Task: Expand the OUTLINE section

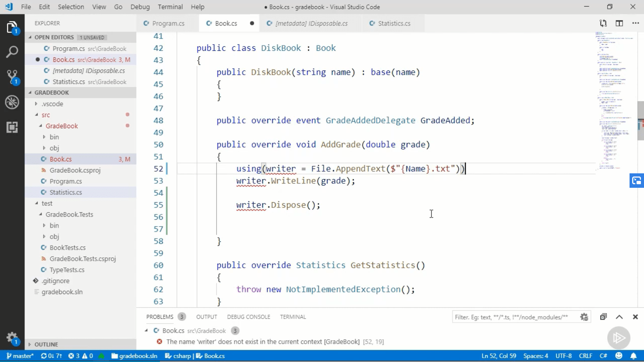Action: 30,344
